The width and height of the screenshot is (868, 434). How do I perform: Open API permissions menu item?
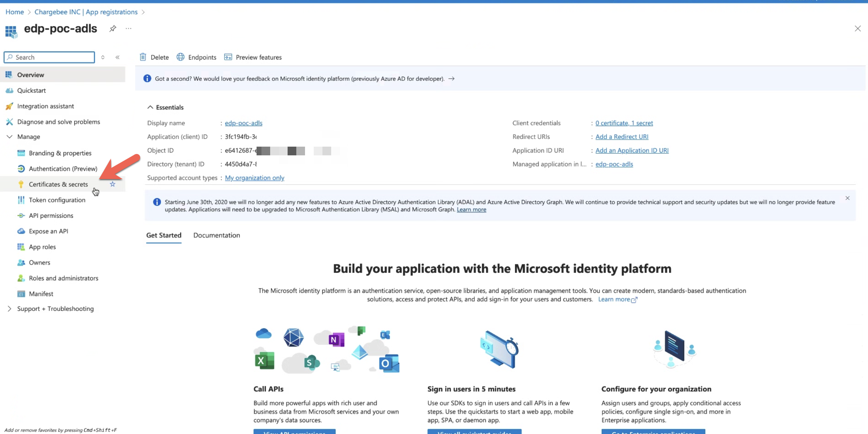(51, 216)
